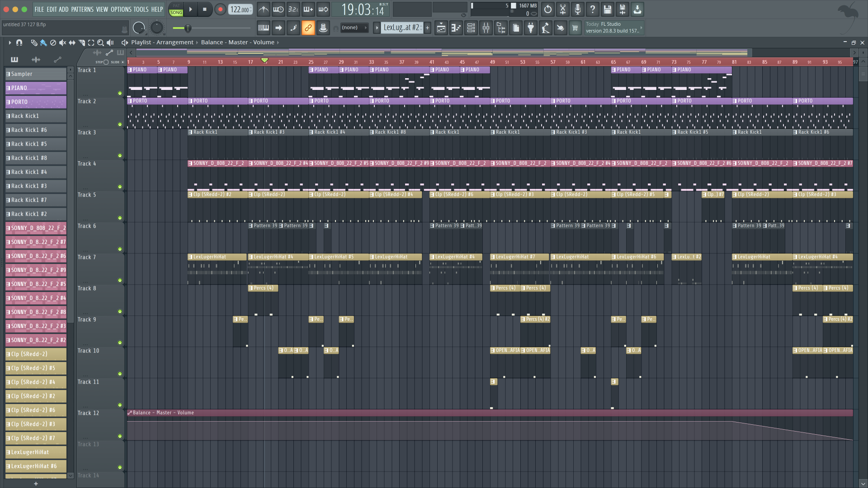Toggle typing keyboard to piano icon
The image size is (868, 488).
click(264, 28)
